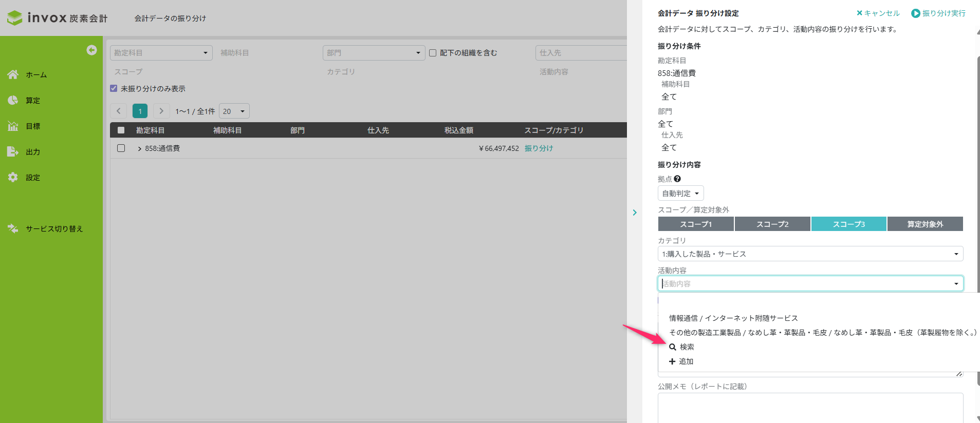The height and width of the screenshot is (423, 980).
Task: Click the 目標 chart icon
Action: click(13, 126)
